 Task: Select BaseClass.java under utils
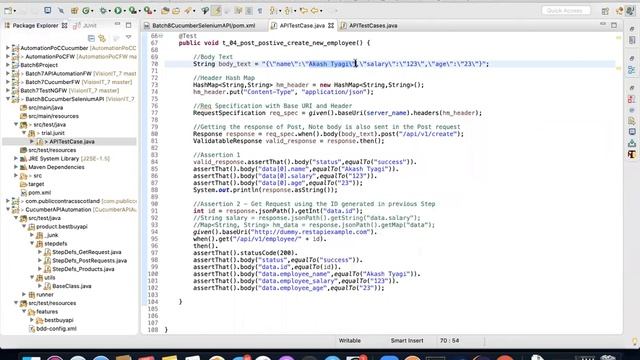[71, 286]
